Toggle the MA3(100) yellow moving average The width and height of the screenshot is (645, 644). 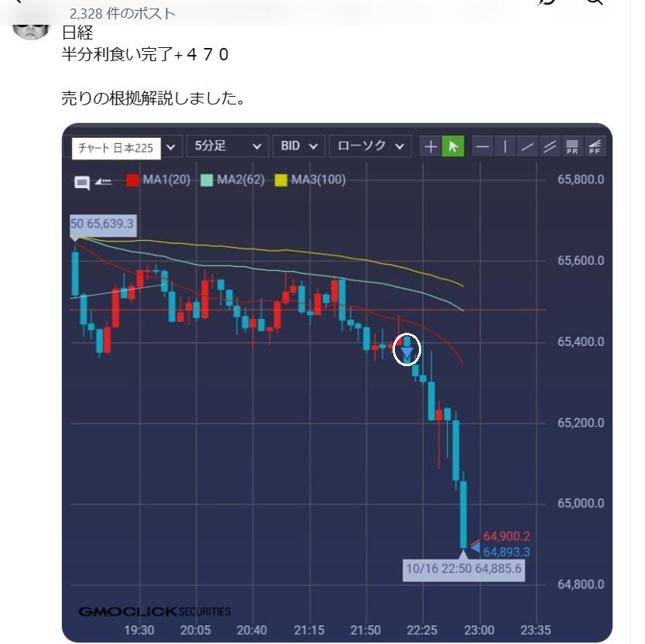click(310, 180)
